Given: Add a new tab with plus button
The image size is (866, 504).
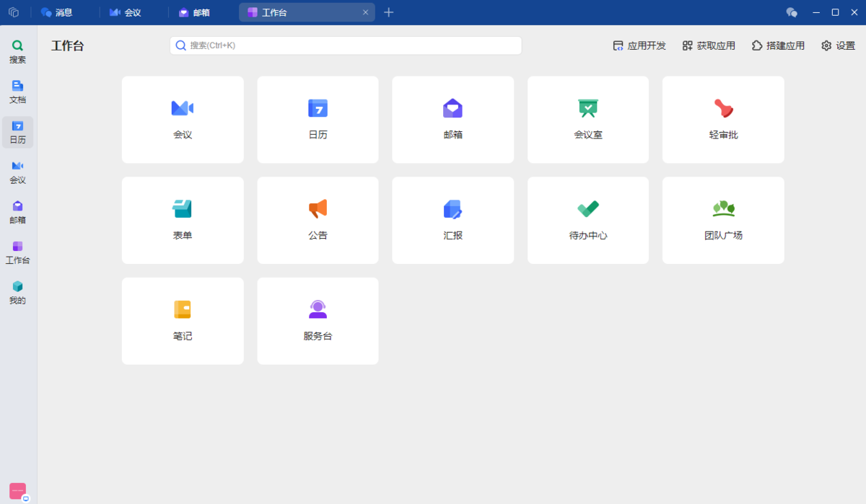Looking at the screenshot, I should (389, 12).
